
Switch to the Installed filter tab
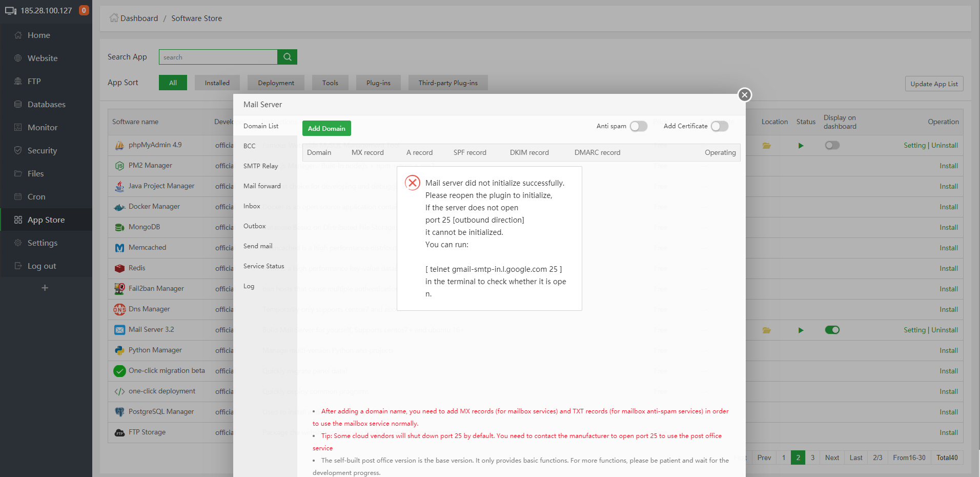[217, 82]
